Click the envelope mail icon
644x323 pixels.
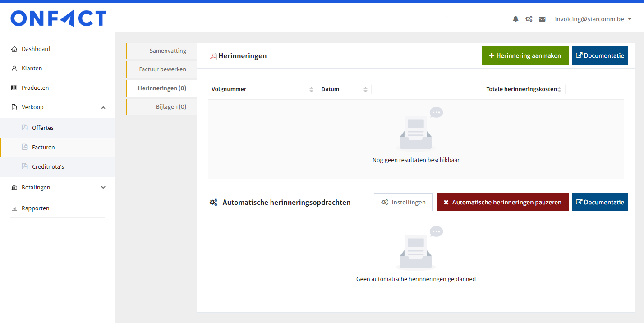[x=542, y=19]
